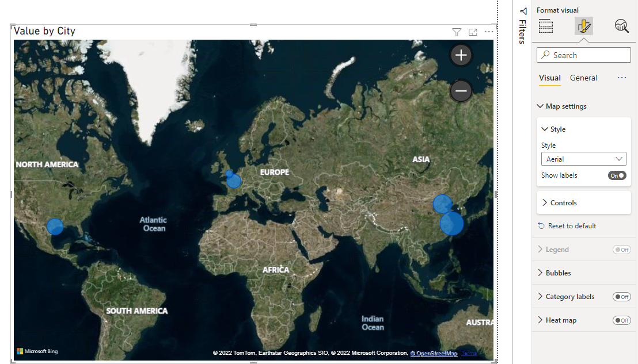
Task: Click the EUROPE label on the map
Action: [x=275, y=173]
